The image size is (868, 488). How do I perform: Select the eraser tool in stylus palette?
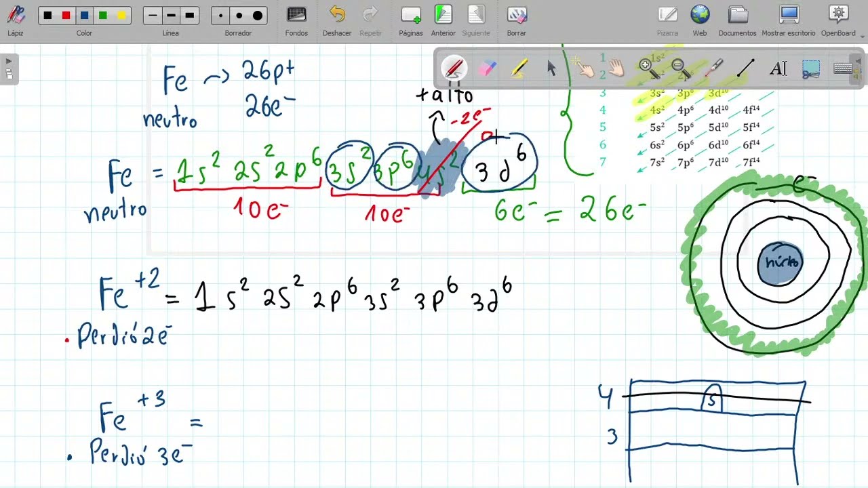(487, 68)
